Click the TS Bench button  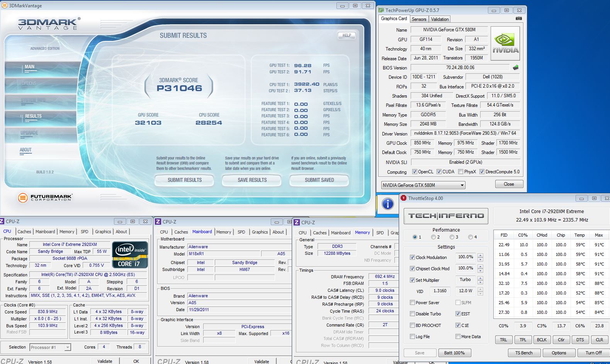(523, 353)
